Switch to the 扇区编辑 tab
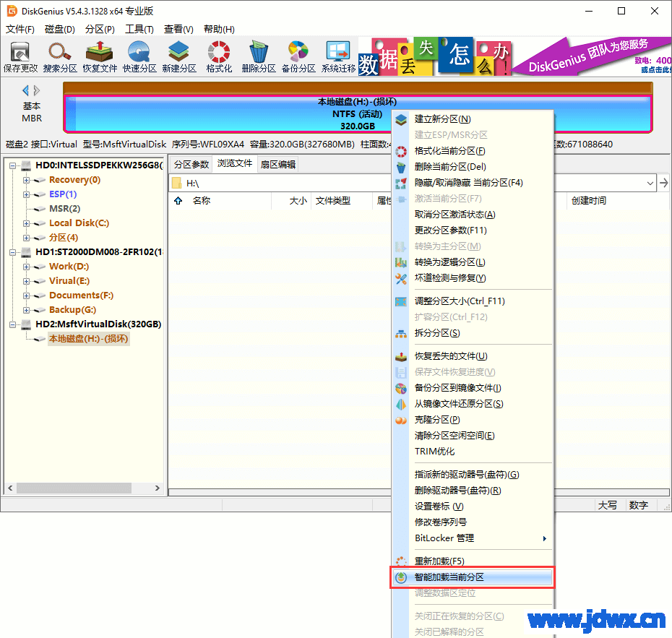Screen dimensions: 672x638 (x=277, y=164)
